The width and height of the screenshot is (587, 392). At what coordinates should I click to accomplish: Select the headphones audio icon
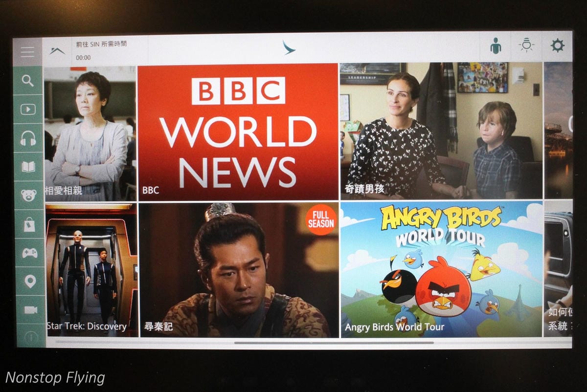coord(28,138)
